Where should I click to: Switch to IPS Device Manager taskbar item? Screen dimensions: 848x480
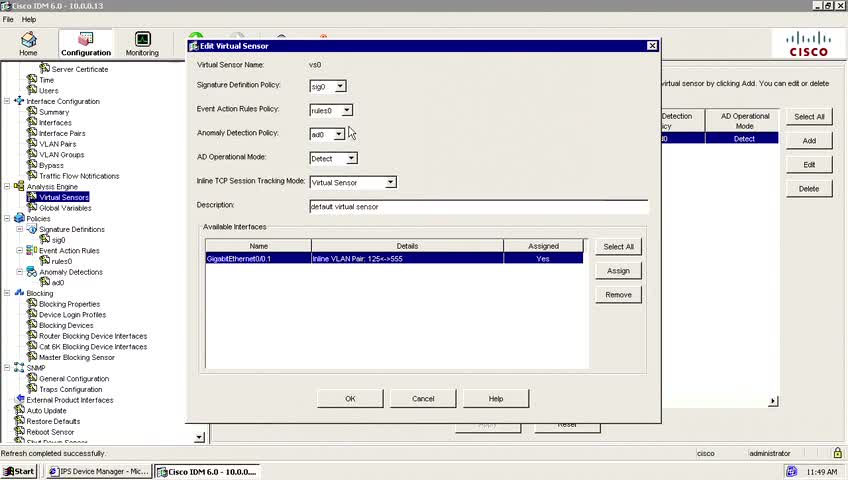[98, 471]
